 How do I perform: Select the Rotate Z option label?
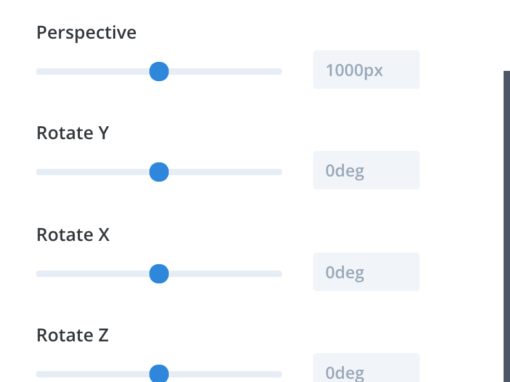point(72,335)
